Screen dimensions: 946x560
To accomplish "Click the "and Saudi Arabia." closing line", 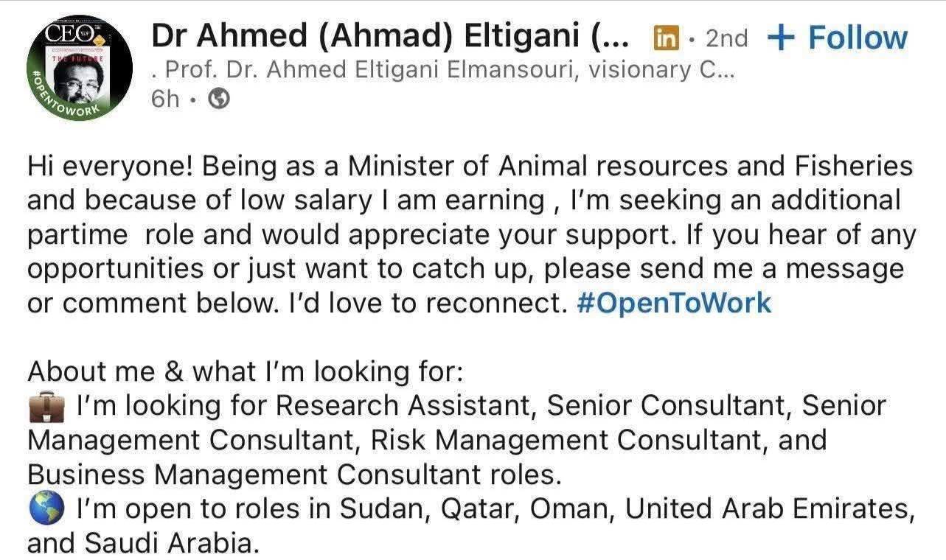I will tap(143, 543).
